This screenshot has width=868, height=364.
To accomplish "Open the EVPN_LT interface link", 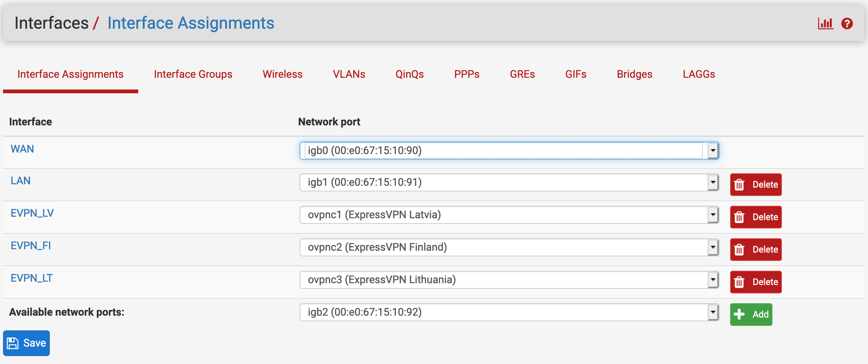I will pos(32,278).
